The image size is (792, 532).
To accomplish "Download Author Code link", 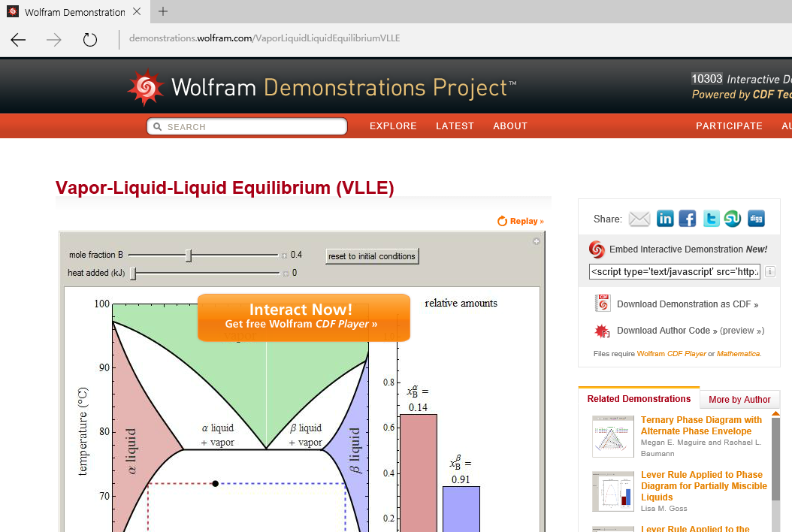I will coord(667,331).
